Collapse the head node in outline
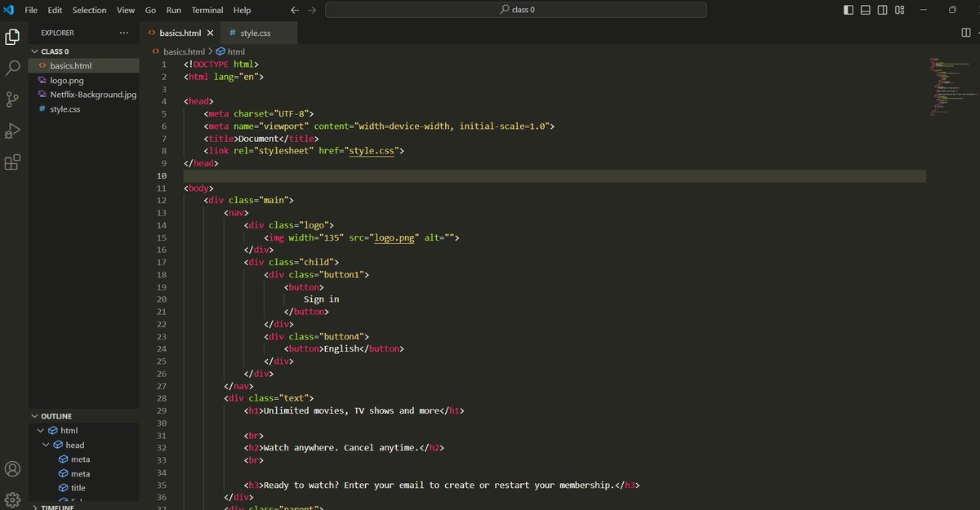 coord(46,445)
